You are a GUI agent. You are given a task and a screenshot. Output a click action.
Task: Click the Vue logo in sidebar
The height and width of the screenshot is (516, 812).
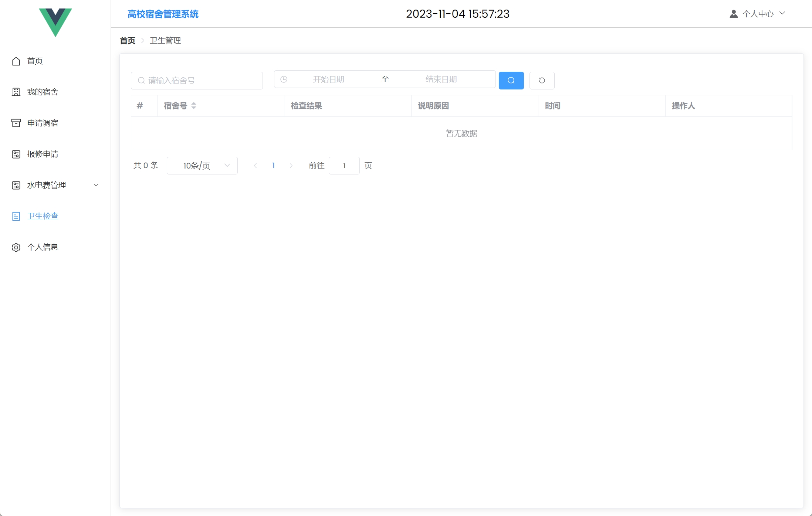click(55, 21)
